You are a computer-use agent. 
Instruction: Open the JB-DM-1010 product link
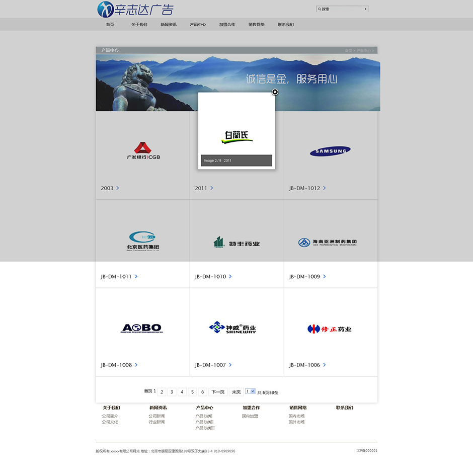point(210,277)
